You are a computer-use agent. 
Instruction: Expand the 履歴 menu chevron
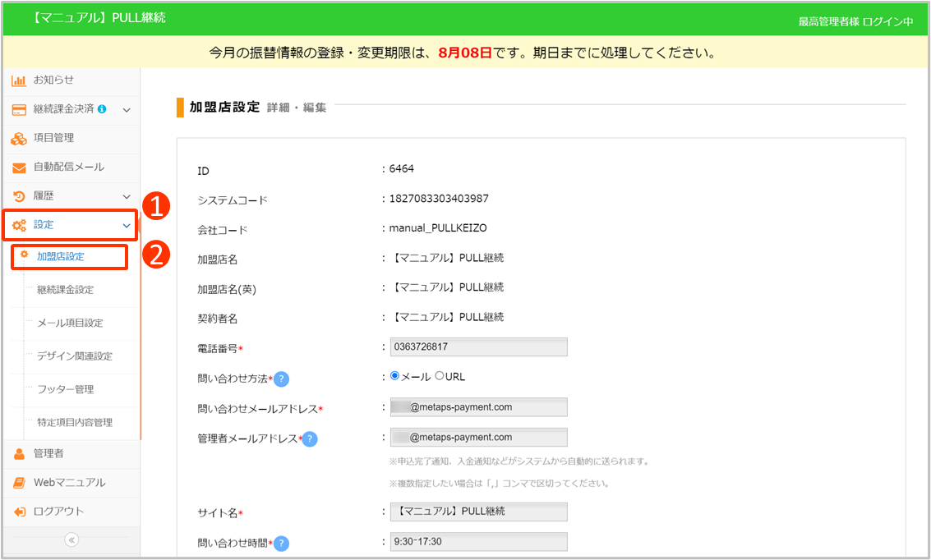127,196
